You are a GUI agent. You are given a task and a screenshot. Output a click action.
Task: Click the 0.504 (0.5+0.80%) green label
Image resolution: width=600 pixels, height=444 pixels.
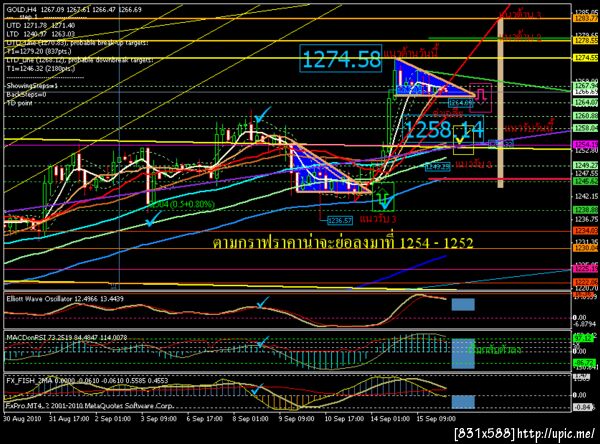pyautogui.click(x=182, y=204)
